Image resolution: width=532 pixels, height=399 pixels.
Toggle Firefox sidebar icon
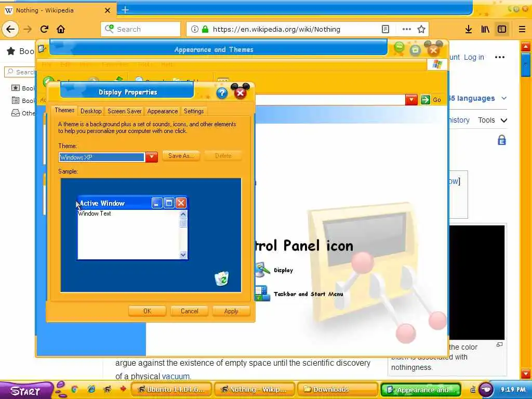click(502, 29)
